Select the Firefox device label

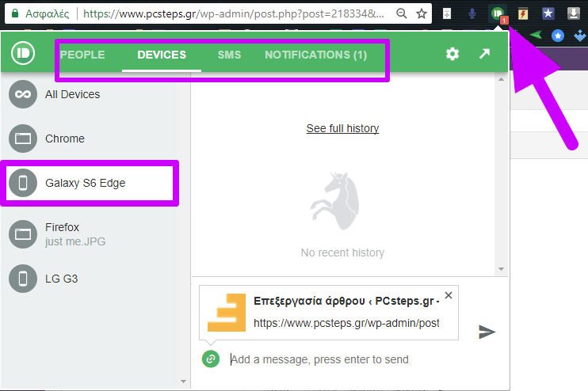click(63, 227)
